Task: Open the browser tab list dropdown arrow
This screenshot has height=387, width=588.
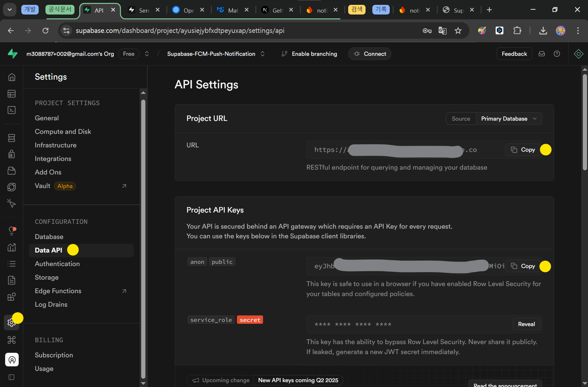Action: point(10,10)
